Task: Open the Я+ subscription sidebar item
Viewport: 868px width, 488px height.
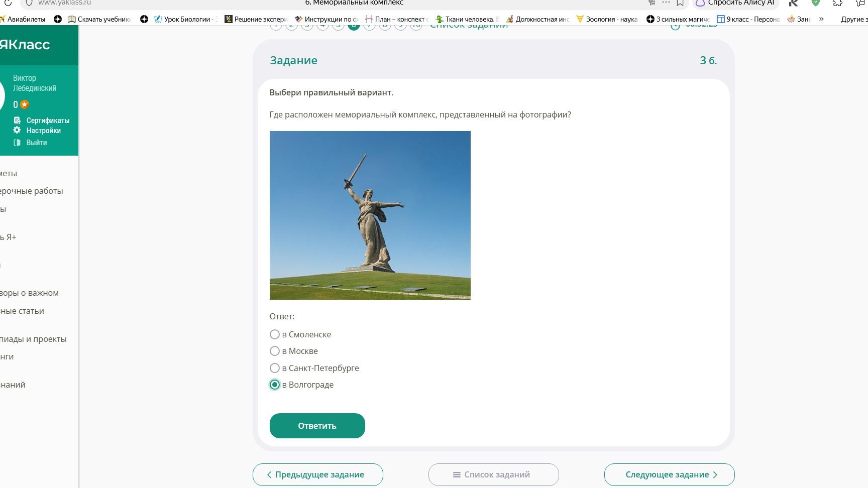Action: coord(8,237)
